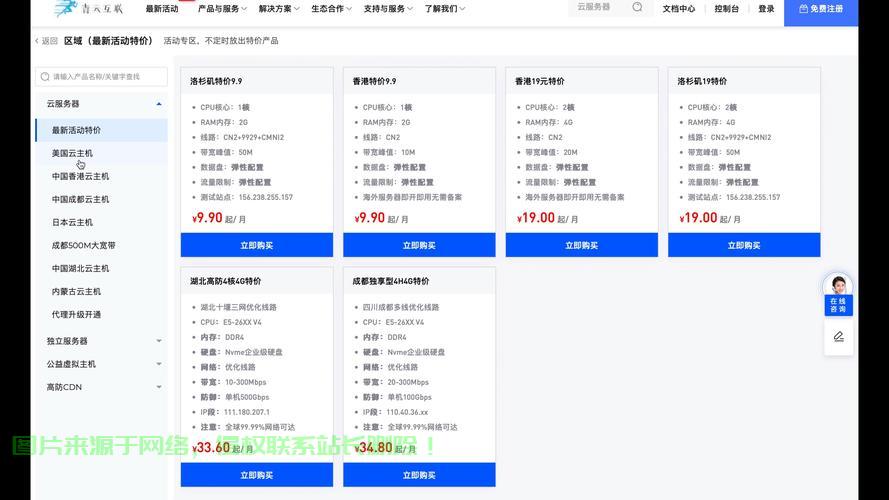The image size is (889, 500).
Task: Open 文档中心 link
Action: (679, 9)
